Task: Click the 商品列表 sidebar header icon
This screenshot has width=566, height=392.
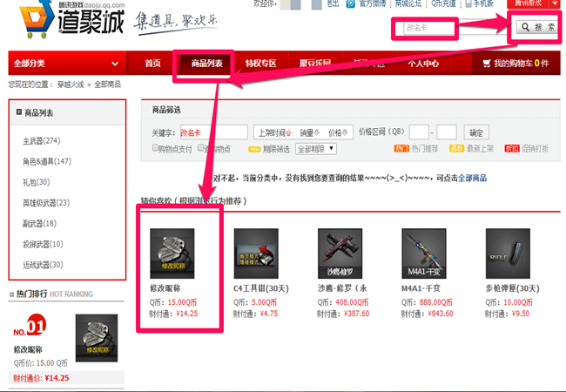Action: click(x=19, y=112)
